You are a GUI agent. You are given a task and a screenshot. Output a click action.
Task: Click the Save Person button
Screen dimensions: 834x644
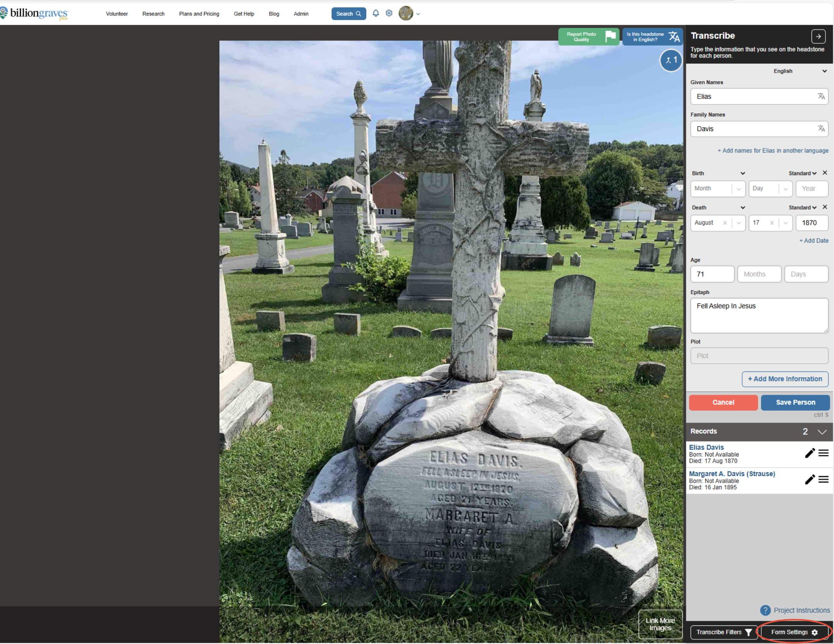tap(795, 403)
